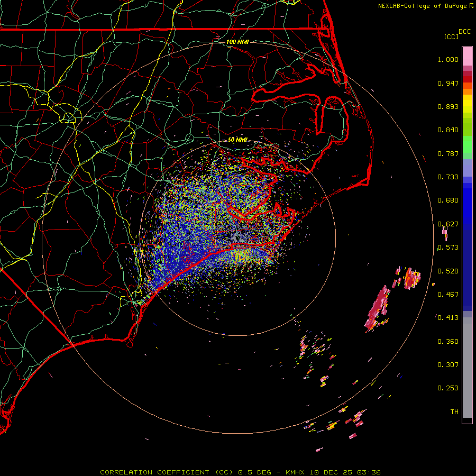Click the 10 DEC 25 date text

[x=331, y=472]
